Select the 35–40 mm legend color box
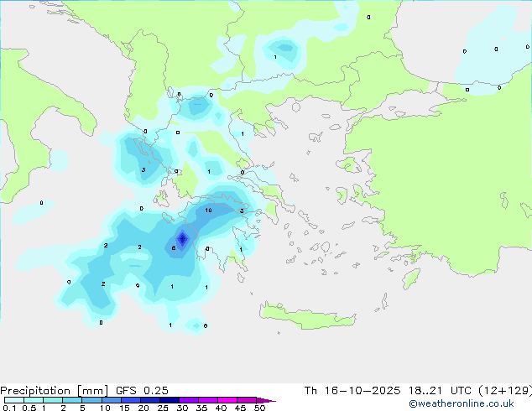 pyautogui.click(x=207, y=400)
